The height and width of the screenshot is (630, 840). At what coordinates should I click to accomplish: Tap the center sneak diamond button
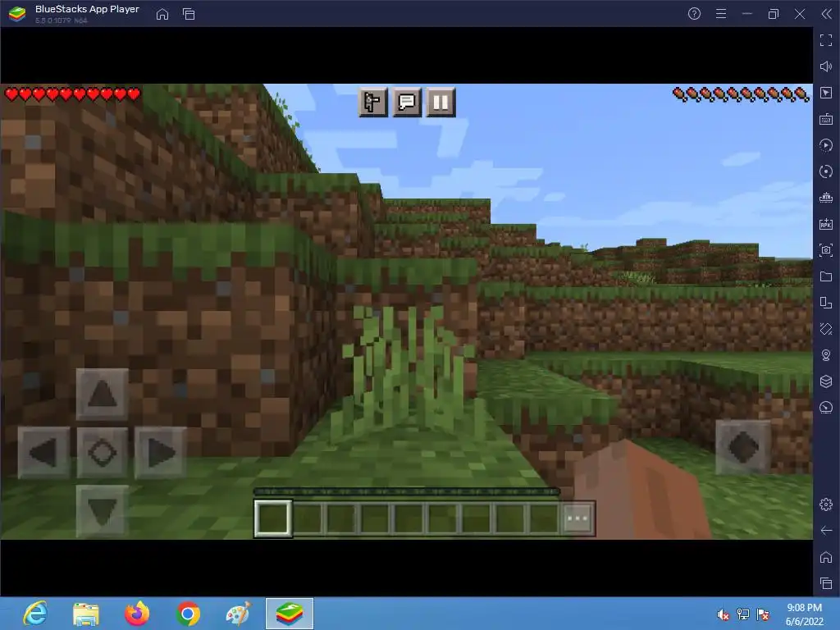click(x=102, y=453)
